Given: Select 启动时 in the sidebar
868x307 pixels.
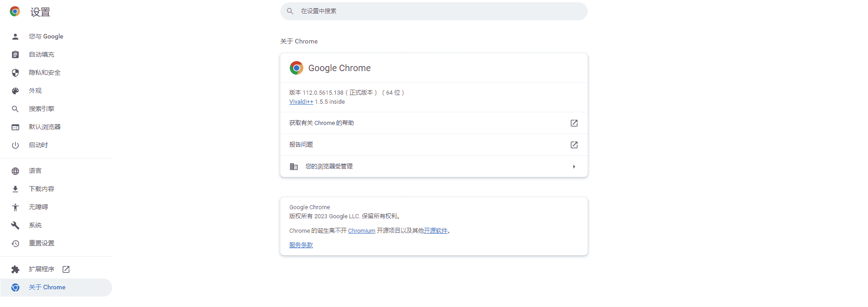Looking at the screenshot, I should (56, 145).
